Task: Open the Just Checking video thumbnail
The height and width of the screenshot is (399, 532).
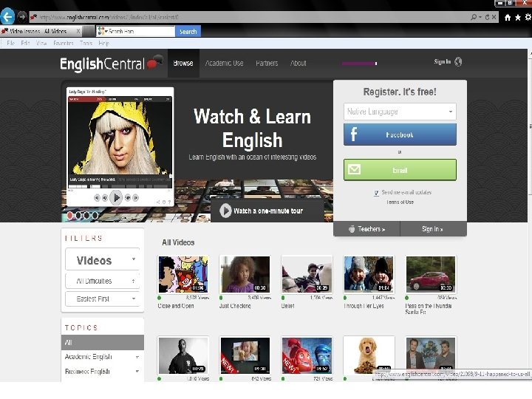Action: [x=245, y=274]
